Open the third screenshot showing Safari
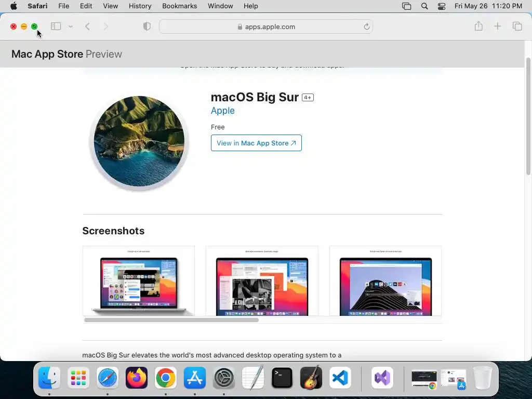The width and height of the screenshot is (532, 399). pos(385,281)
